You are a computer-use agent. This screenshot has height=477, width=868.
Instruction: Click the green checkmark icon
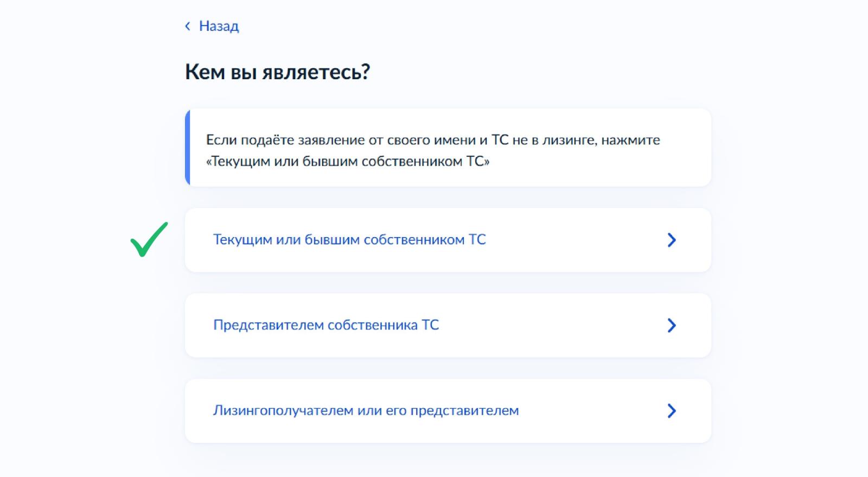tap(149, 239)
